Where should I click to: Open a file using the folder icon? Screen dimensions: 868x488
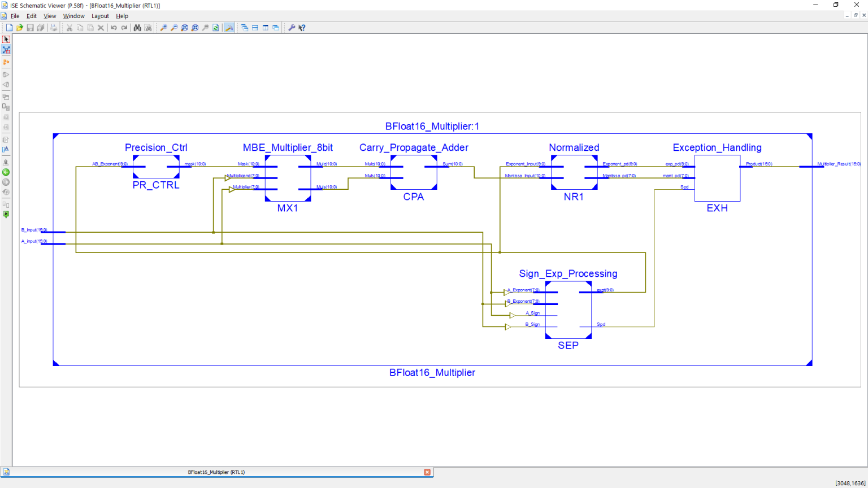pos(20,28)
